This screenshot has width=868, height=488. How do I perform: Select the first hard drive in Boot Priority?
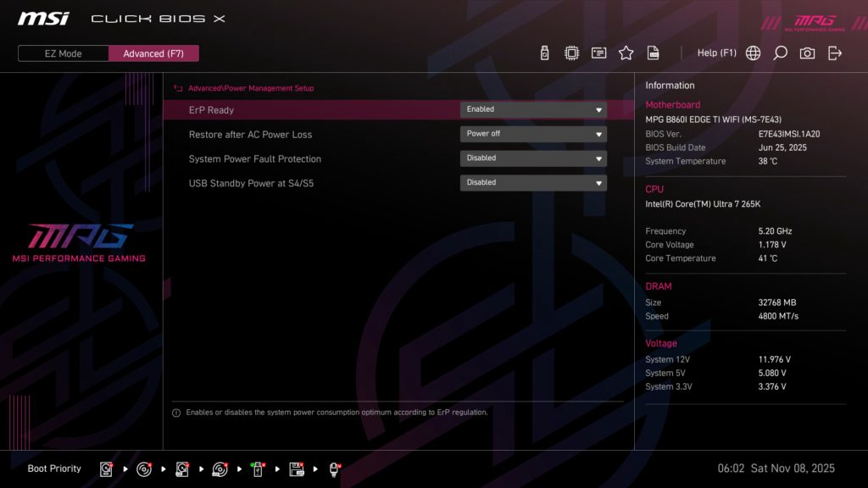pos(105,469)
